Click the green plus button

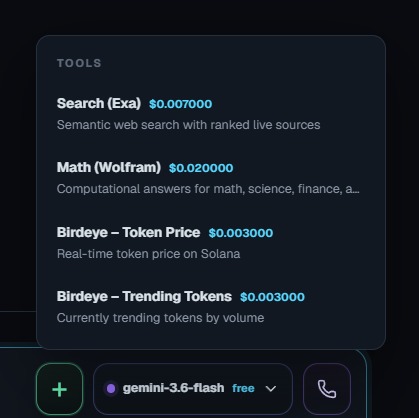(60, 389)
